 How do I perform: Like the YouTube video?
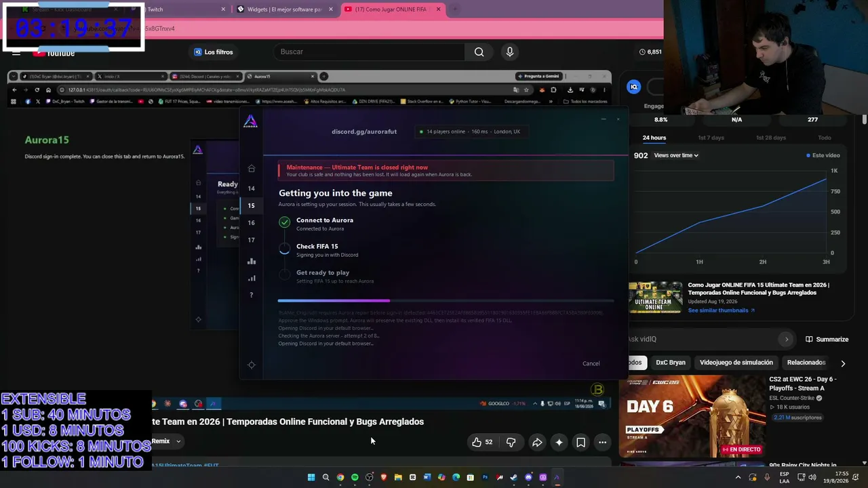(x=482, y=443)
